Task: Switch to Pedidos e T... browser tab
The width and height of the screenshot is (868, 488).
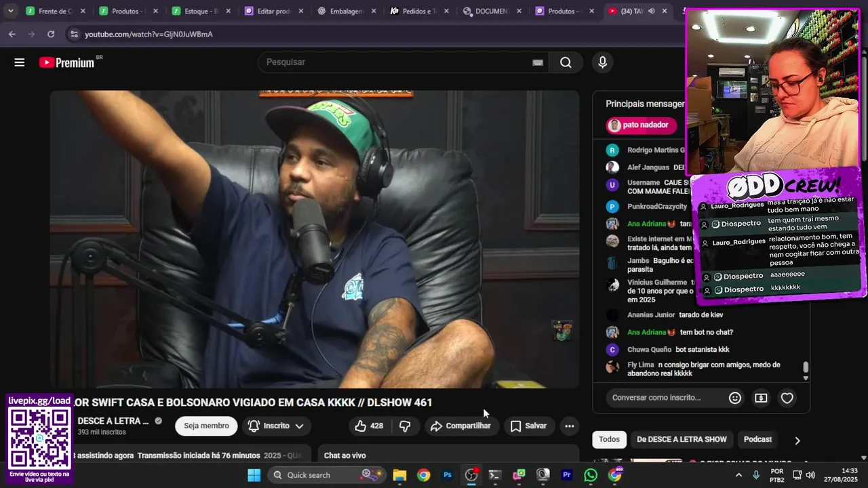Action: pos(420,11)
